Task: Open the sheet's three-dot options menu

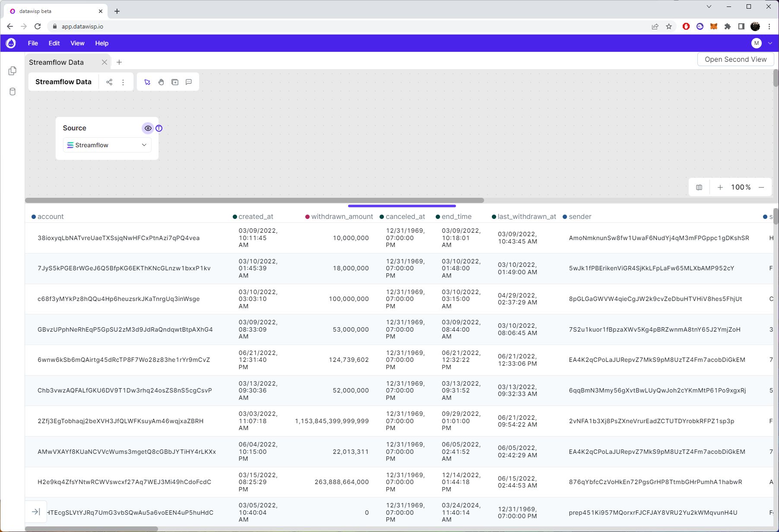Action: point(123,82)
